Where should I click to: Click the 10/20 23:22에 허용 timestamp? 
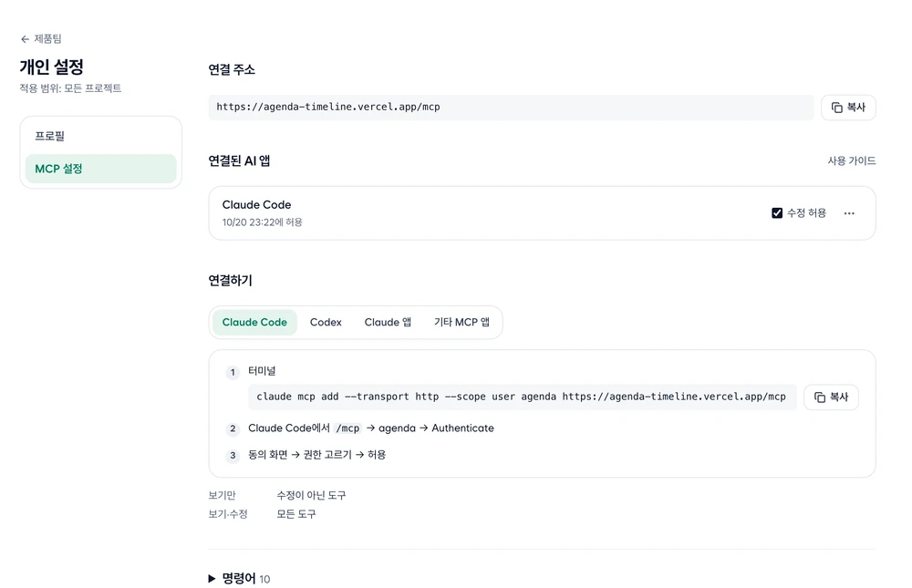tap(263, 222)
